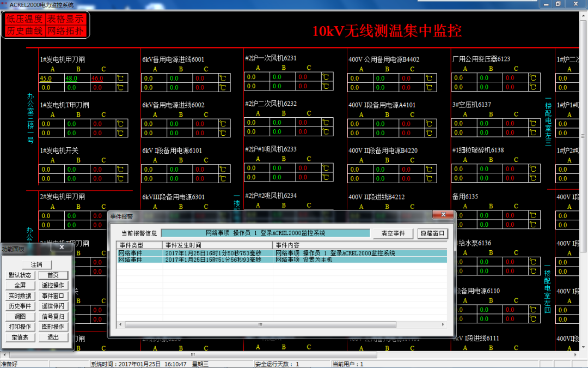Click ℃ icon on 400V公用备用电源B4402 panel
The image size is (588, 368).
(x=428, y=79)
